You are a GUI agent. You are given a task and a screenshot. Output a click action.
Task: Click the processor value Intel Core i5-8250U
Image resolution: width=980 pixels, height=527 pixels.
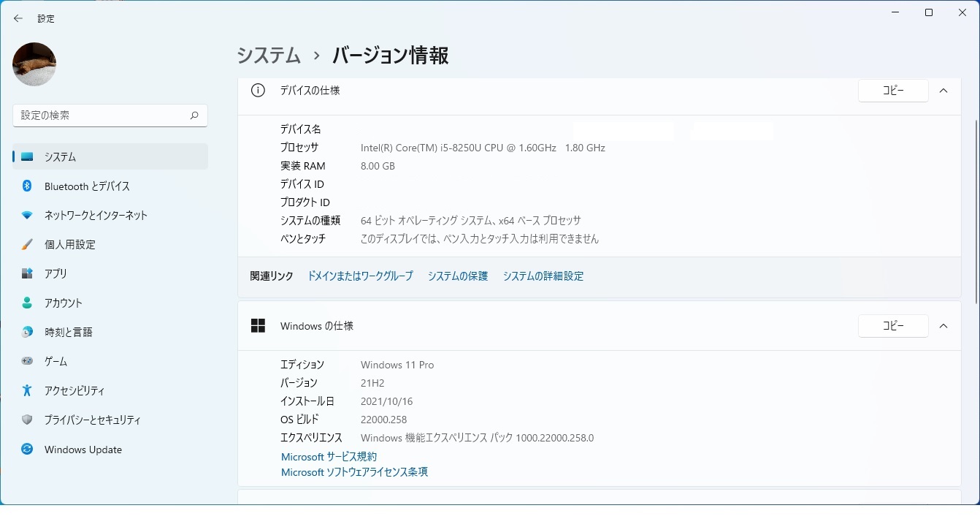pyautogui.click(x=483, y=148)
